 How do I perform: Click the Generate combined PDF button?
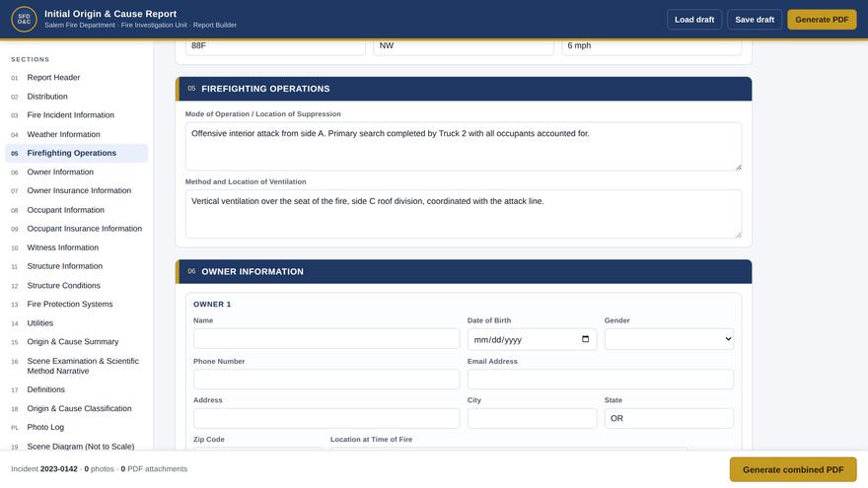pos(793,469)
